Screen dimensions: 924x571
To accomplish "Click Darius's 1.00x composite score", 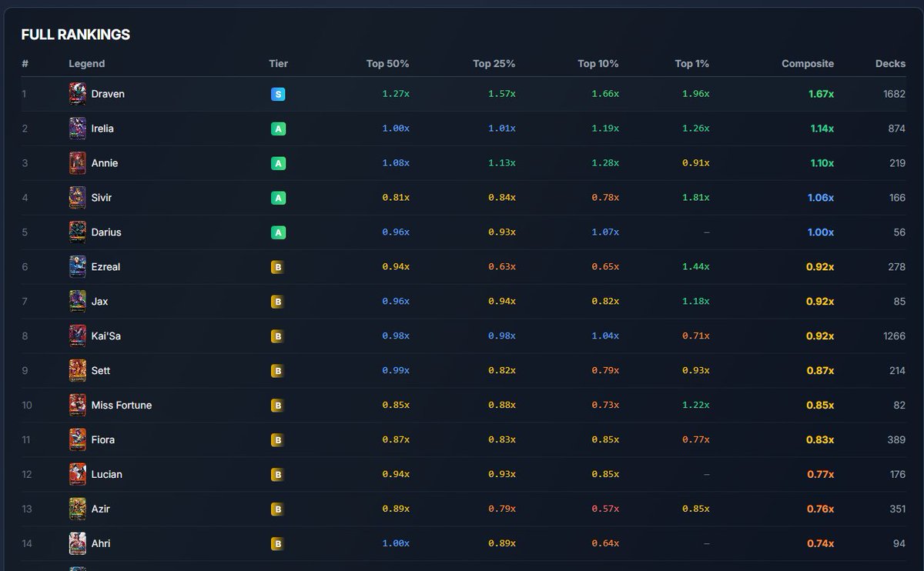I will 821,232.
